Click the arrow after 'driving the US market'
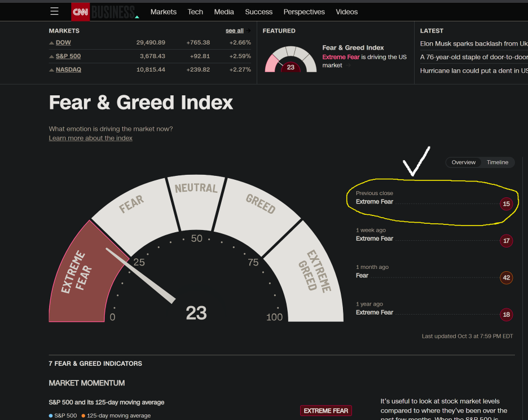Image resolution: width=528 pixels, height=420 pixels. point(348,65)
